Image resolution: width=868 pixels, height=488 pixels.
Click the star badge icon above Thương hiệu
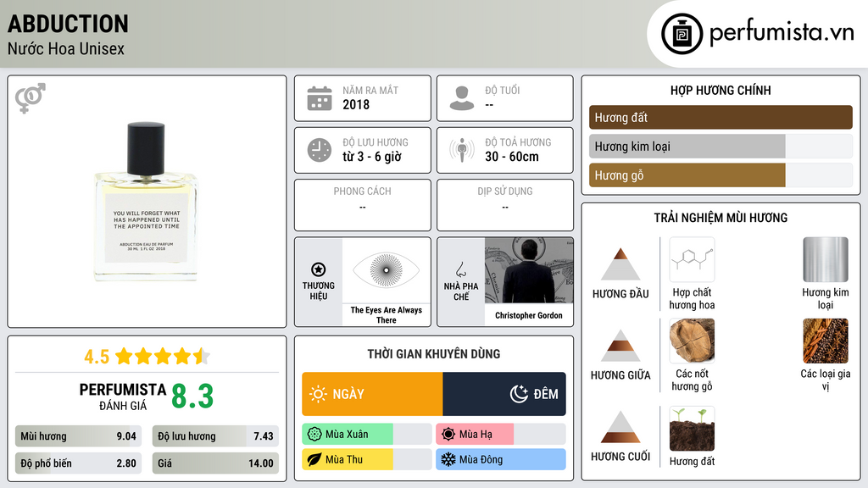click(319, 269)
